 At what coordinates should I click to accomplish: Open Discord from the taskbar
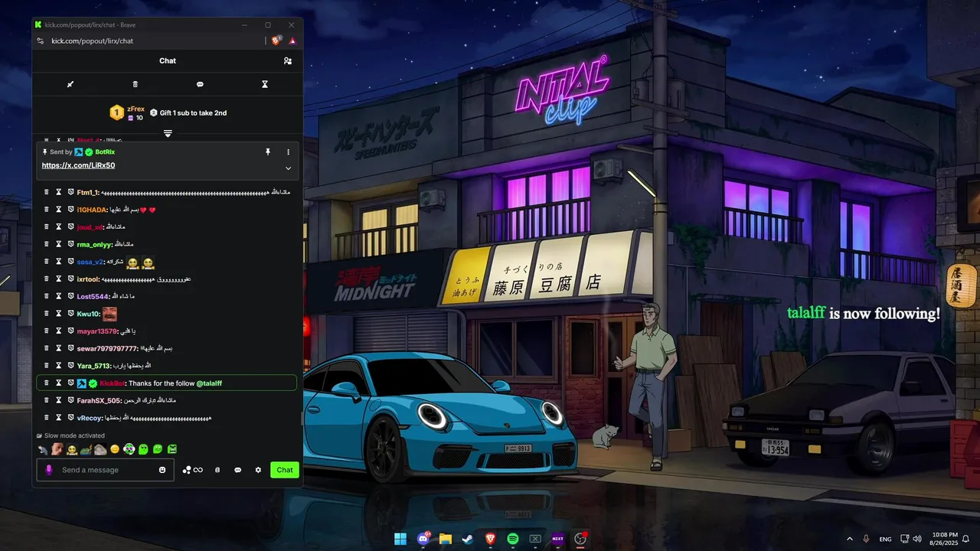(423, 539)
